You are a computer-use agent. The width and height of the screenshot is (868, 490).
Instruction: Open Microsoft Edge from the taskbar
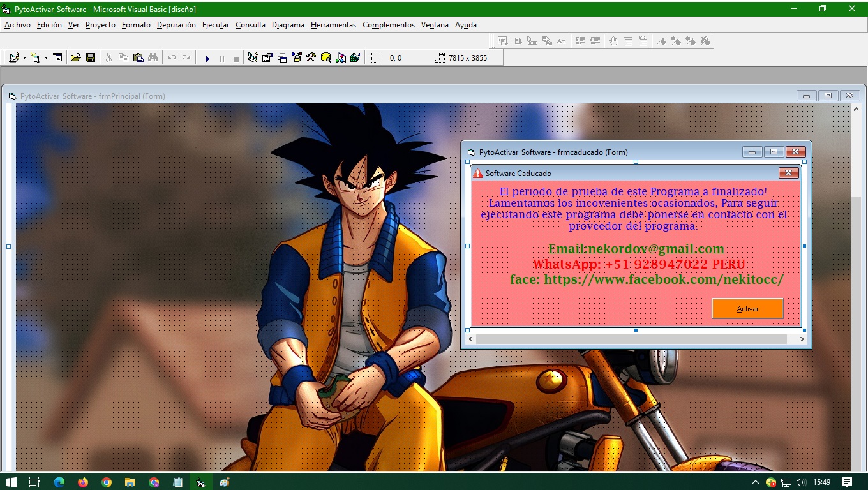[x=59, y=482]
